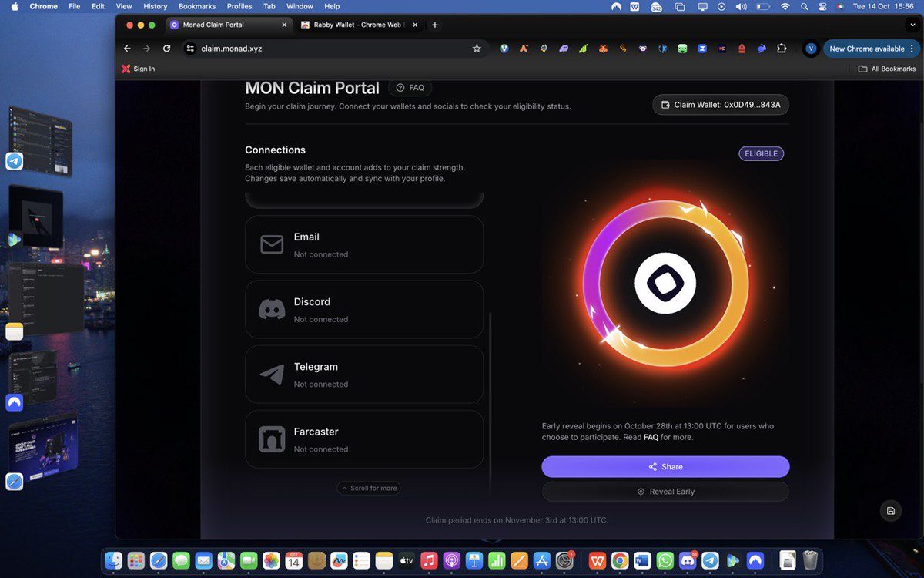Open Telegram from the Dock
This screenshot has height=578, width=924.
710,560
